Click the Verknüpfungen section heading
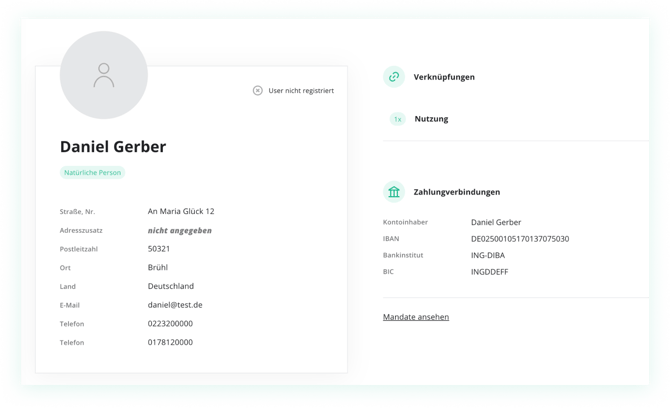 [x=444, y=77]
